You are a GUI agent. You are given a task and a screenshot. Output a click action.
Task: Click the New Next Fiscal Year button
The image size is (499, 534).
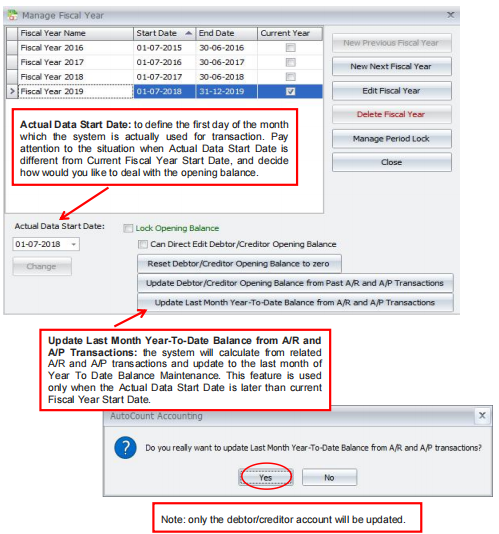point(392,66)
